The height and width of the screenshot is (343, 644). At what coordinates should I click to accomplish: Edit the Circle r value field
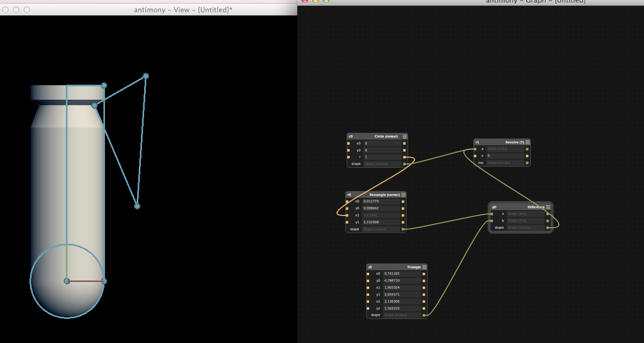pyautogui.click(x=382, y=157)
